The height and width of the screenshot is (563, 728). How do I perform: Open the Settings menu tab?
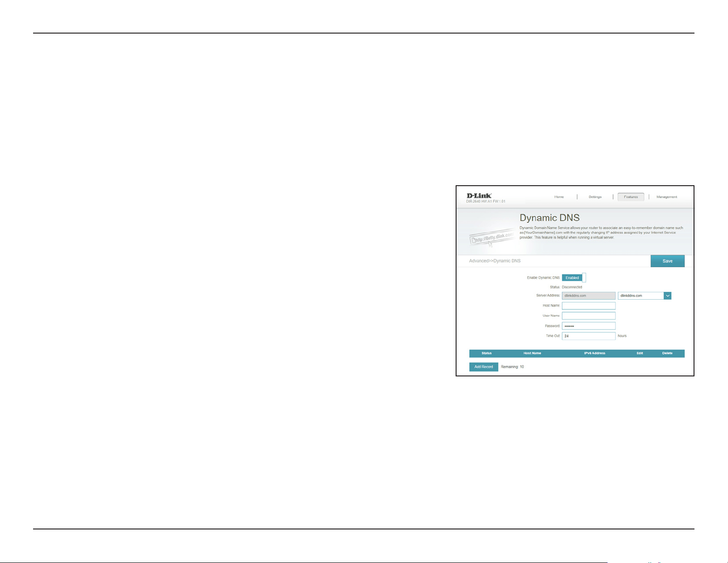coord(595,197)
